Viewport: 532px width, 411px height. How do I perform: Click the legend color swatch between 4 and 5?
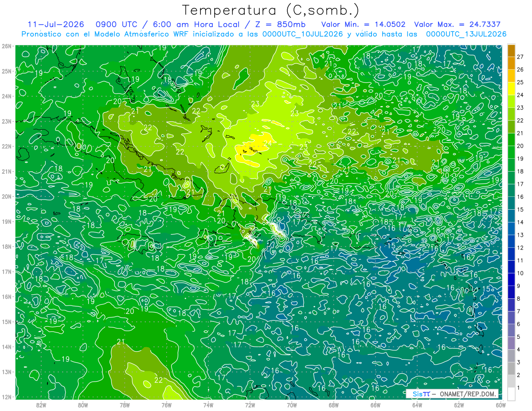pos(511,343)
